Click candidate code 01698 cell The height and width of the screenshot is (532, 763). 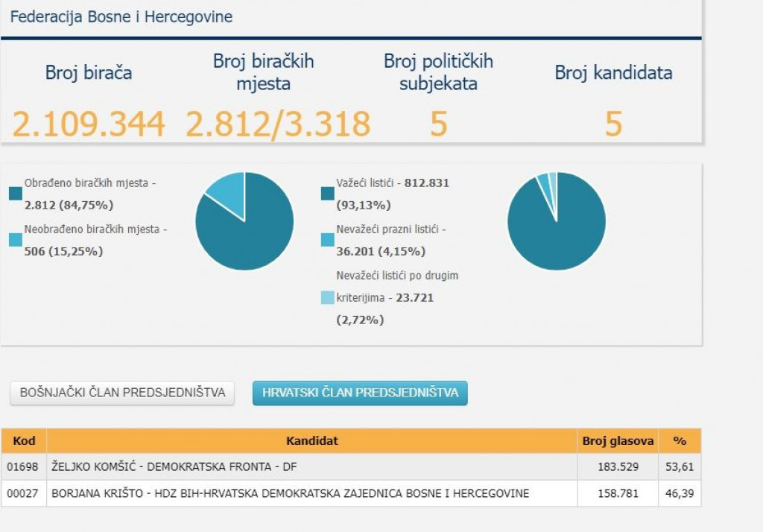pos(24,466)
